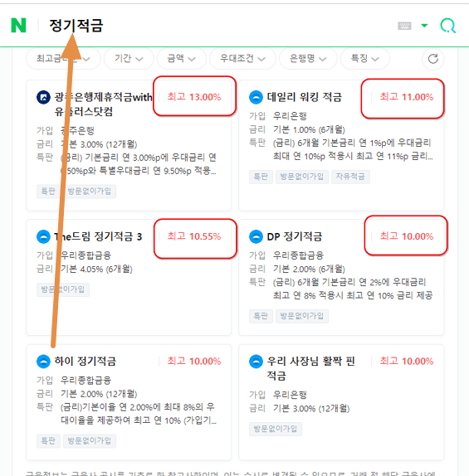Click the 자유적금 tag on 데일리 워킹 card
Viewport: 469px width, 476px height.
coord(350,177)
